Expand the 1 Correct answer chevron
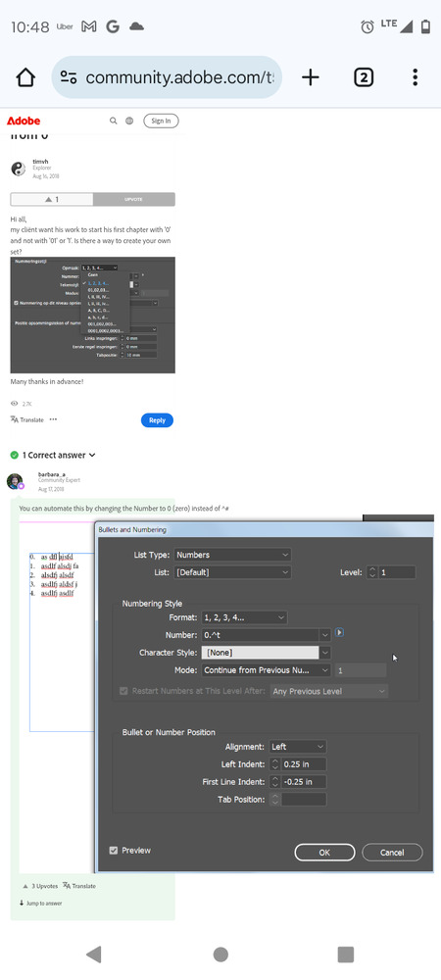 (92, 455)
